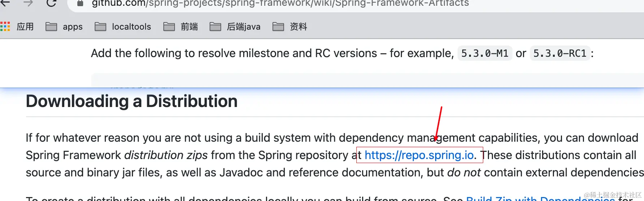Reload the current GitHub wiki page

click(51, 3)
